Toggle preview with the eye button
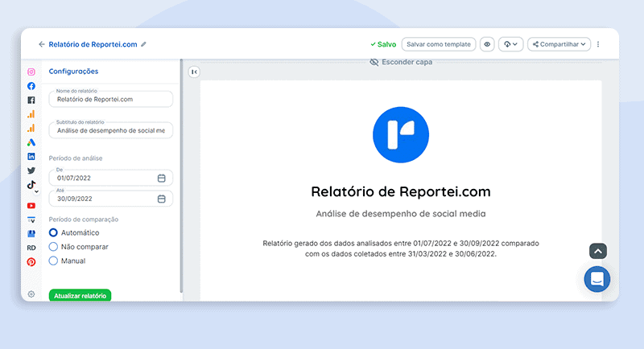 [487, 44]
